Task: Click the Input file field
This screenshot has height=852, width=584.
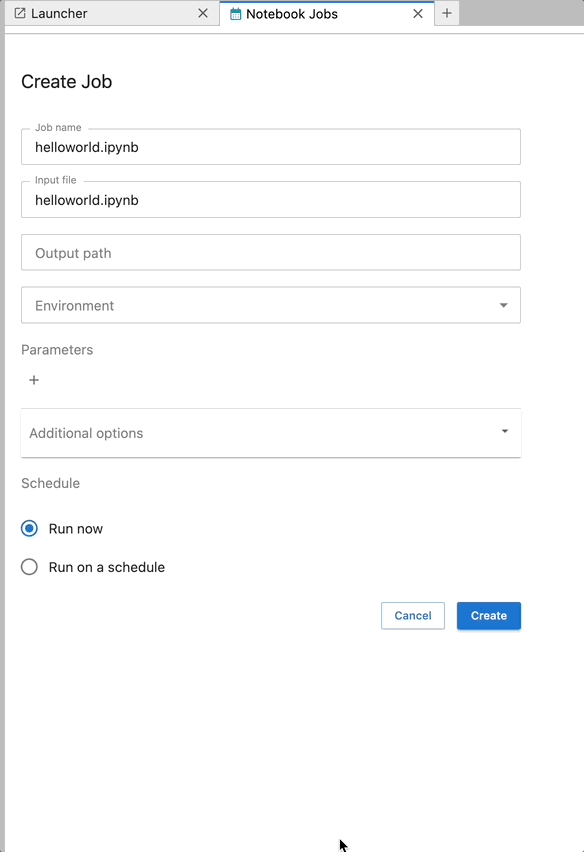Action: [270, 199]
